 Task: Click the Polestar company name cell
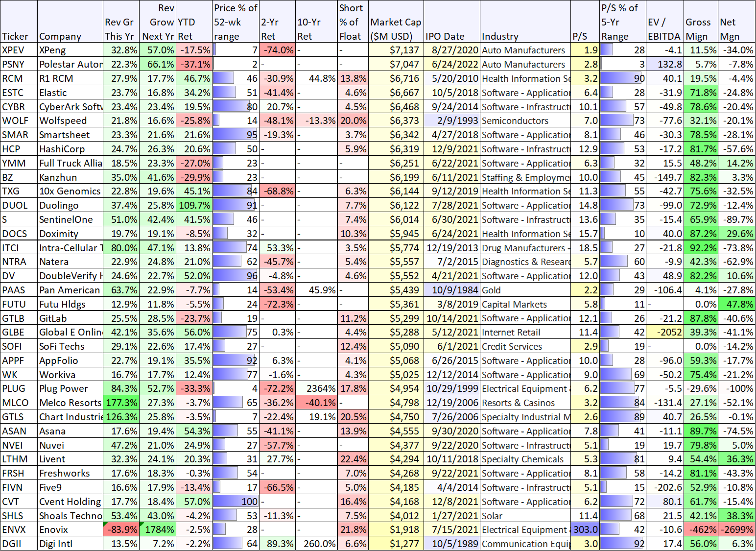pos(70,64)
